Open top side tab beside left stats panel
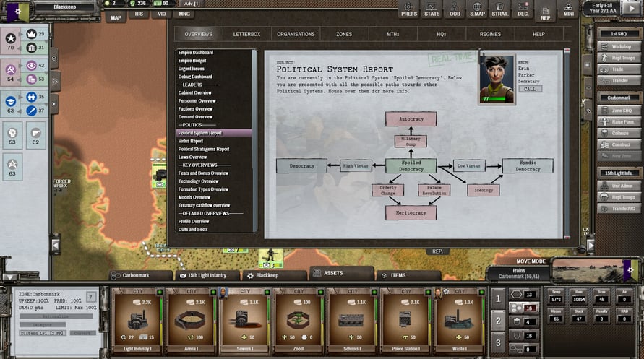 [x=53, y=59]
